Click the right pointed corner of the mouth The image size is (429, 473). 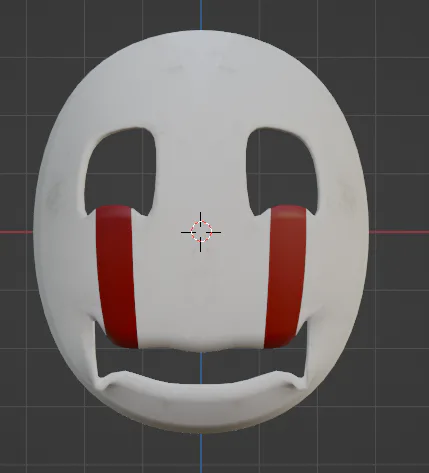(301, 380)
